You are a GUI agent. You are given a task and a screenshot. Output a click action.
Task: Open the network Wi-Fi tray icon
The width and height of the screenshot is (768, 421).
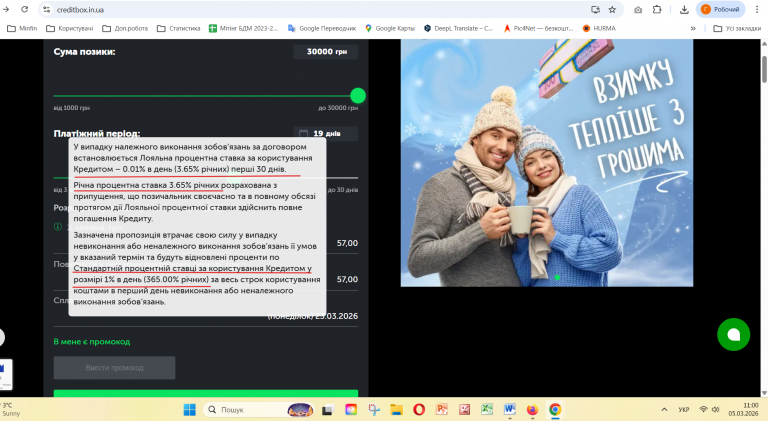tap(704, 409)
